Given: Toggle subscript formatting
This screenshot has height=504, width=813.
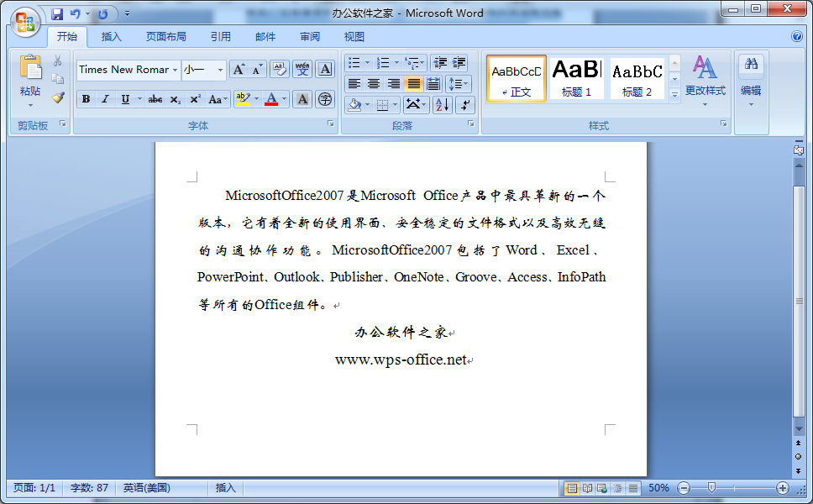Looking at the screenshot, I should (176, 99).
